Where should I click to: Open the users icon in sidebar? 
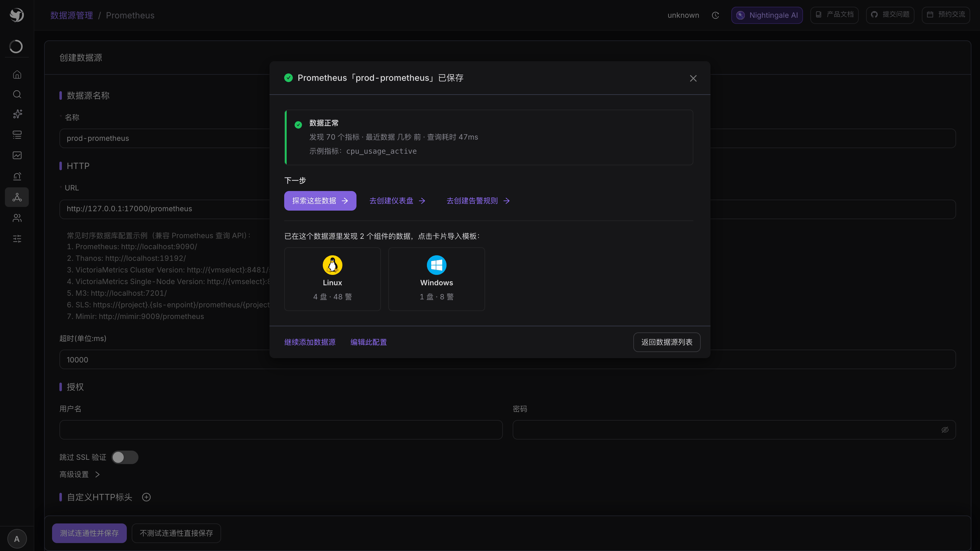(x=17, y=218)
